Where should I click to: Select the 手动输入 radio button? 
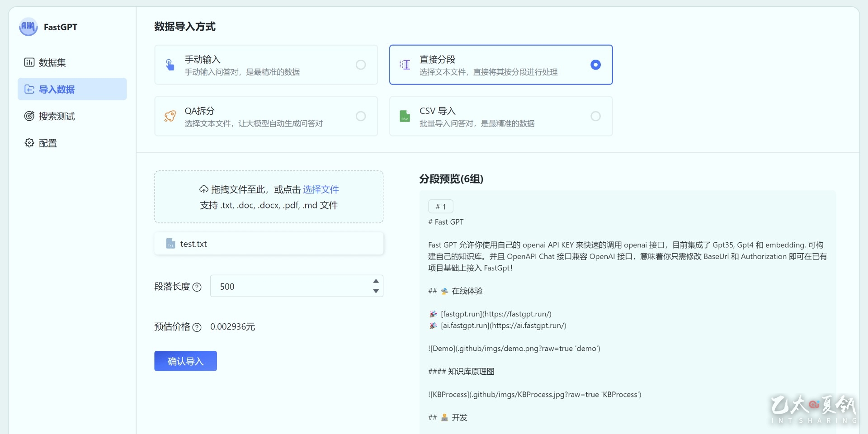361,65
